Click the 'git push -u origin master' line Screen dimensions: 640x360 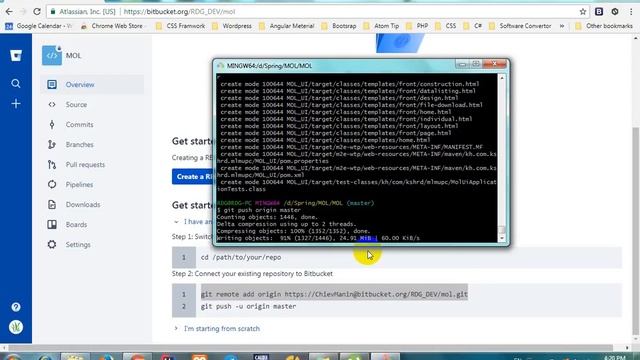[x=249, y=306]
